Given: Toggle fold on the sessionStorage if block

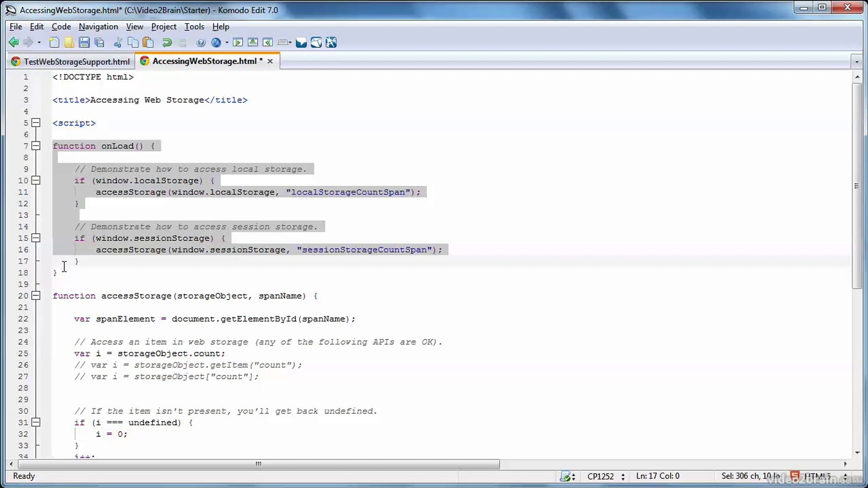Looking at the screenshot, I should [36, 238].
